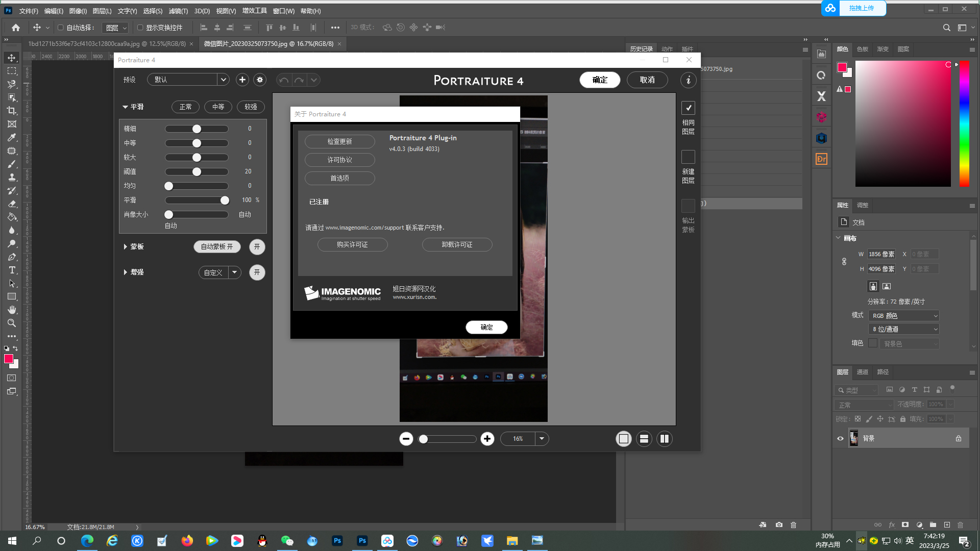Click the Portraiture redo arrow
Viewport: 980px width, 551px height.
(x=300, y=80)
